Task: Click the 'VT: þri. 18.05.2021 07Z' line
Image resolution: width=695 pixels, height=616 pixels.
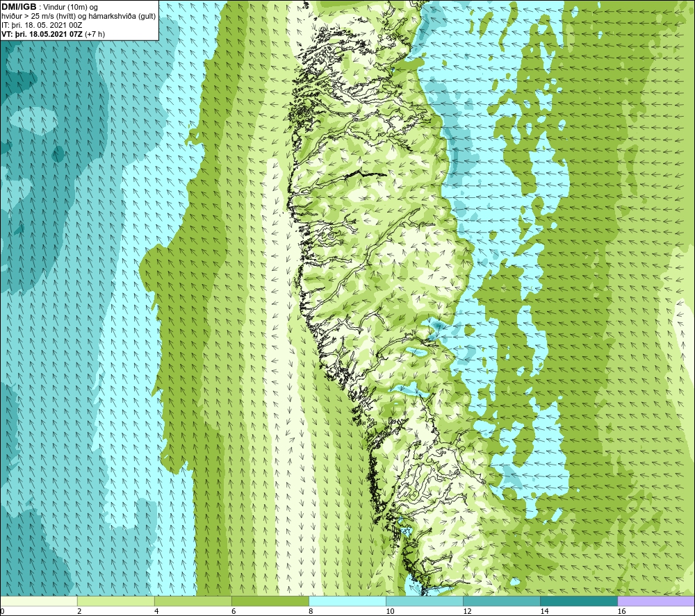Action: pyautogui.click(x=42, y=34)
